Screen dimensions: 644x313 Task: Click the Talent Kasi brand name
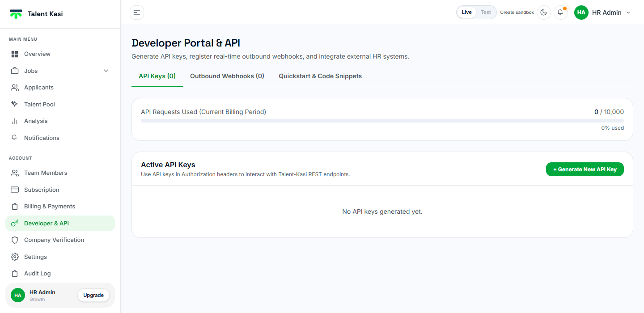pos(45,14)
